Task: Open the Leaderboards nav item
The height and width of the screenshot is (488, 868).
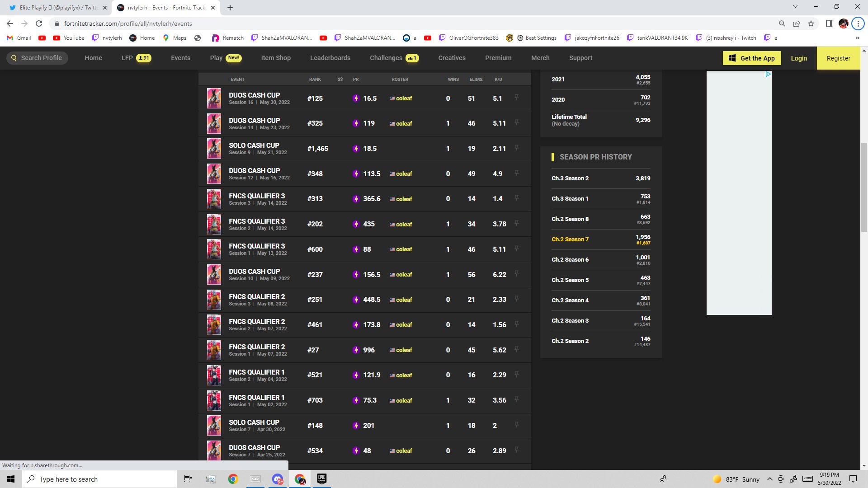Action: click(x=330, y=58)
